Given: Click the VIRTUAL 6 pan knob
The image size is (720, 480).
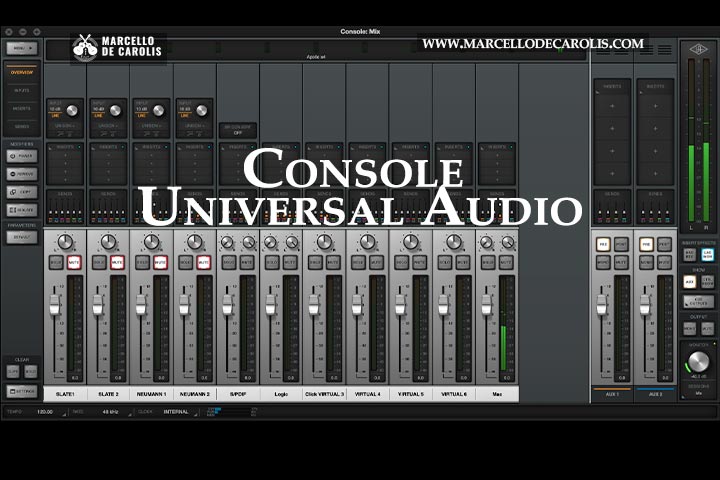Looking at the screenshot, I should pos(454,242).
